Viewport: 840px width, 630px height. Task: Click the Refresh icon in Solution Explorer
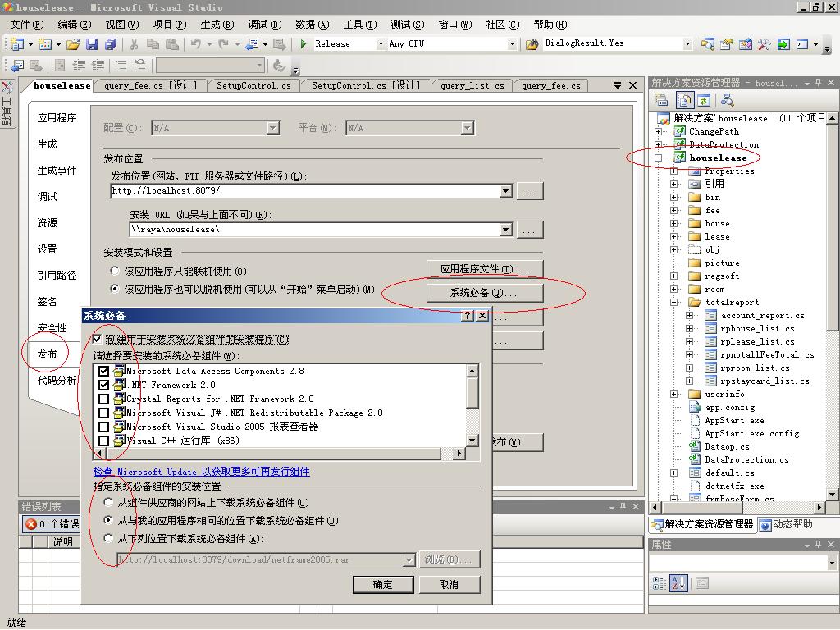click(x=703, y=99)
